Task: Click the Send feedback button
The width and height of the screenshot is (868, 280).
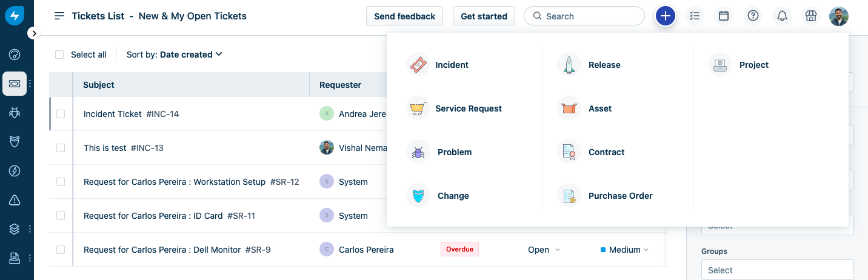Action: point(404,16)
